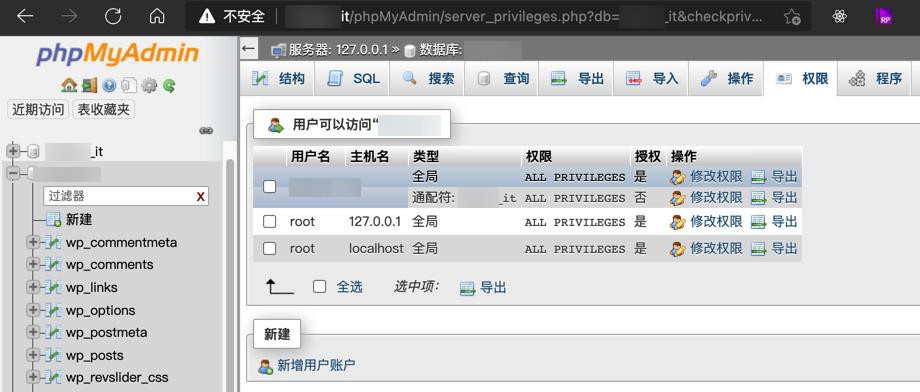Open the 查询 (Query) tab
920x392 pixels.
click(502, 79)
